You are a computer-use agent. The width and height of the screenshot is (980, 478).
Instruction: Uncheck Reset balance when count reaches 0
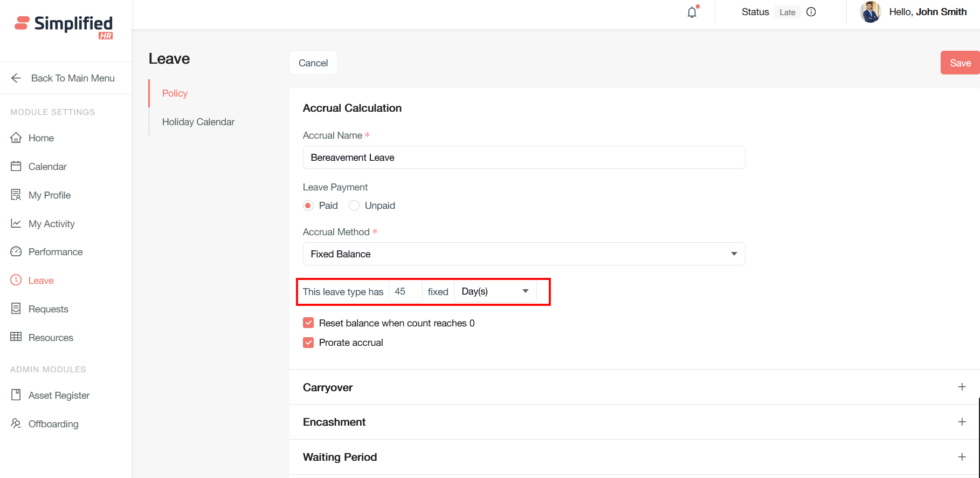pos(308,323)
